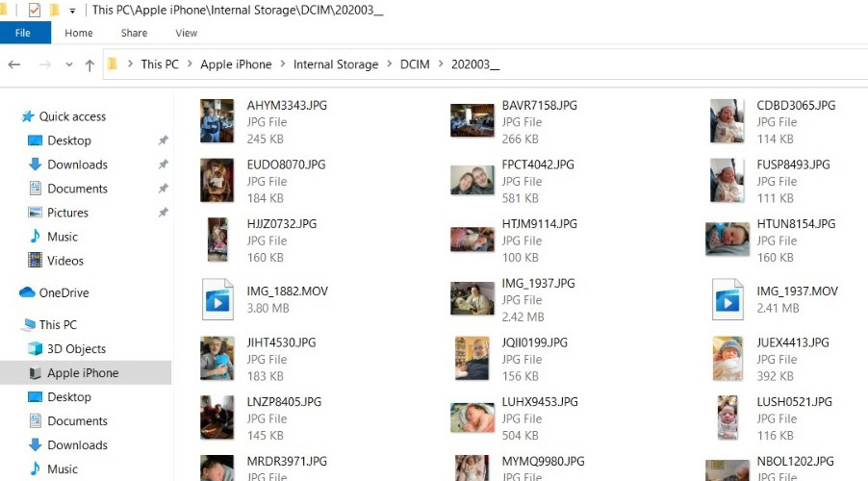868x481 pixels.
Task: Click the New folder icon in title bar
Action: (x=54, y=10)
